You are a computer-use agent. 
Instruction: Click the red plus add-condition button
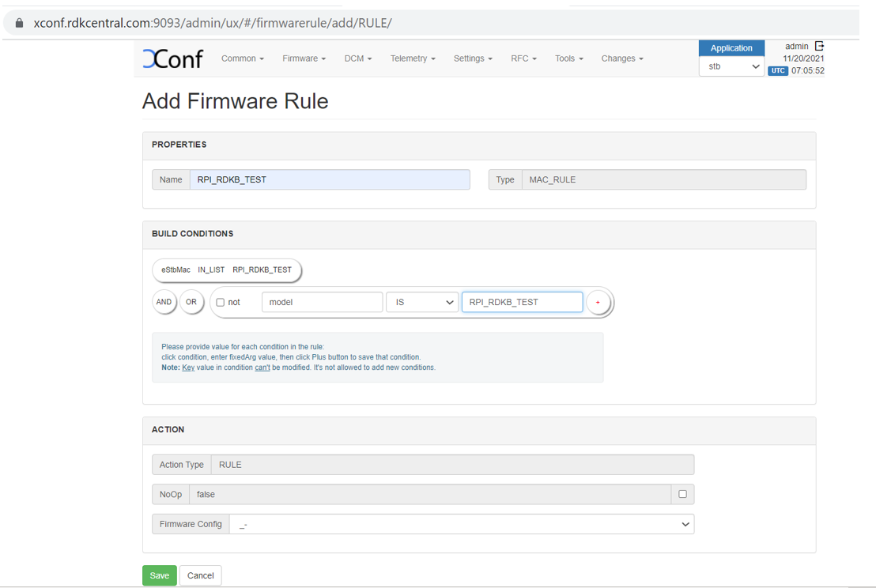598,303
